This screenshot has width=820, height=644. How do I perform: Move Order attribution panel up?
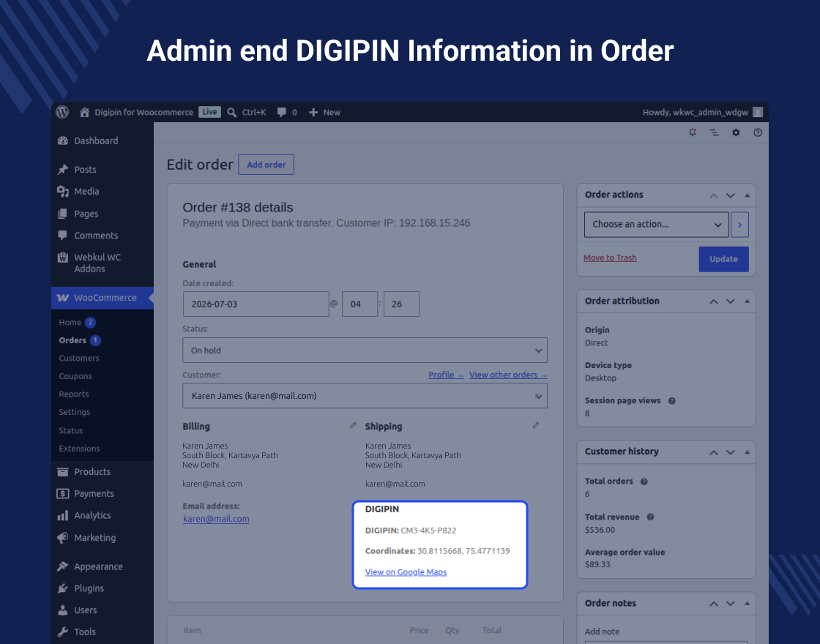(714, 301)
